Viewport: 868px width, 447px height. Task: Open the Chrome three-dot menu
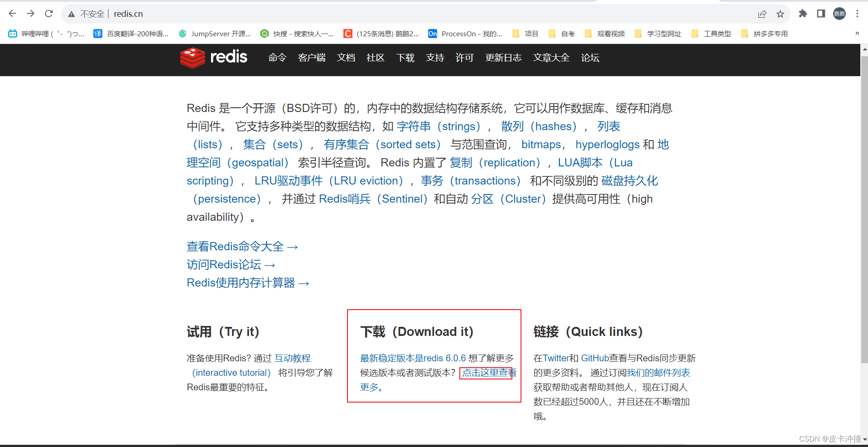(857, 14)
